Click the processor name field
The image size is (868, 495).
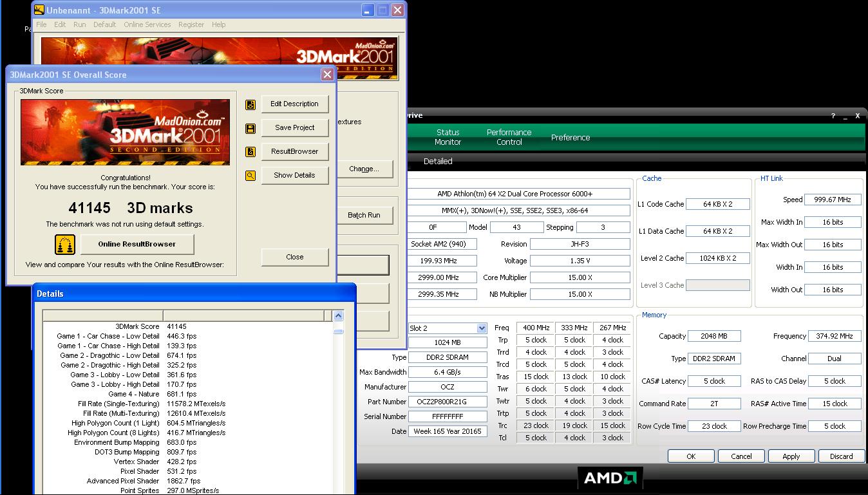pos(519,194)
